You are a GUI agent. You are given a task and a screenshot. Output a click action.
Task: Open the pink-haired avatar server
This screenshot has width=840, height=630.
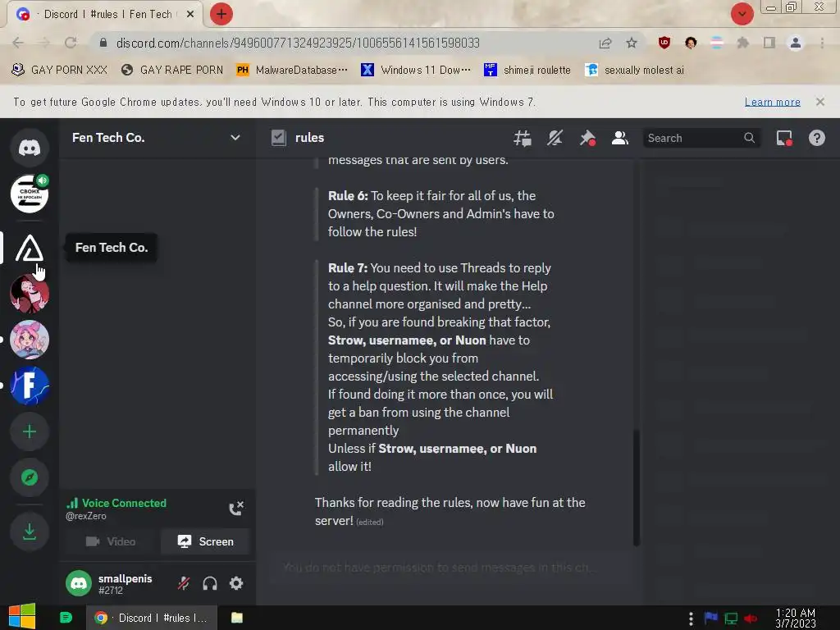click(x=30, y=340)
